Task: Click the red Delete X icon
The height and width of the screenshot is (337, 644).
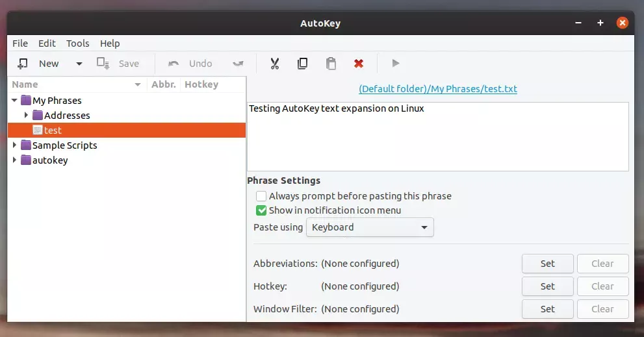Action: (x=359, y=64)
